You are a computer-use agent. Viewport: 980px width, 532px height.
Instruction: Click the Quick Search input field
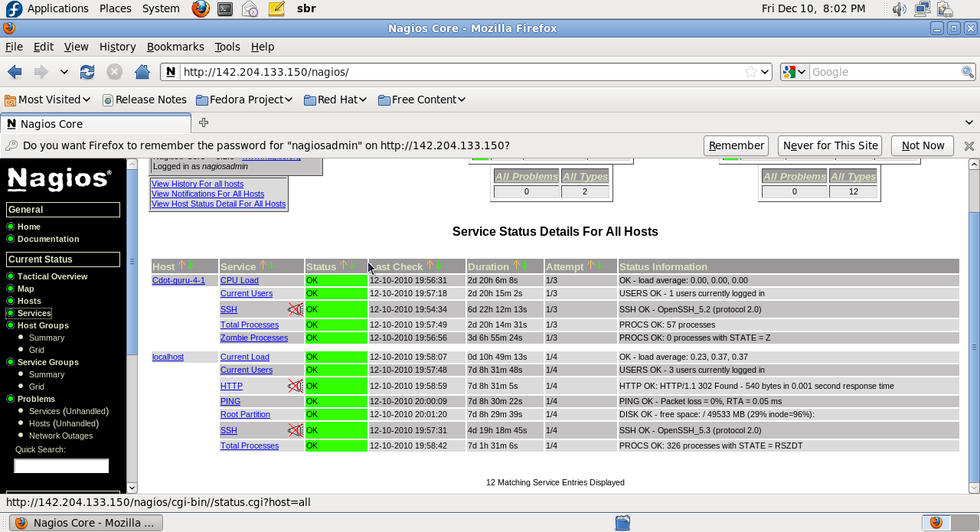[61, 465]
